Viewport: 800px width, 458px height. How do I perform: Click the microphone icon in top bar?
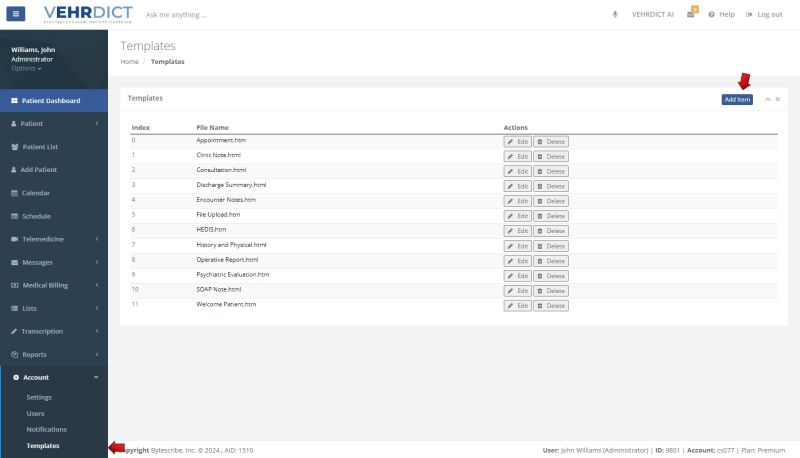click(614, 14)
